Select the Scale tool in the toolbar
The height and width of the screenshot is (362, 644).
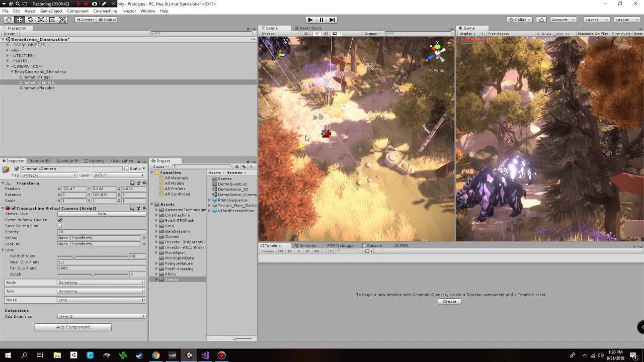[x=41, y=20]
